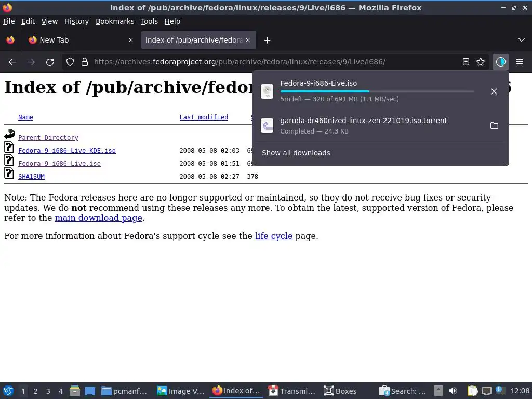The width and height of the screenshot is (532, 399).
Task: Show garuda torrent file in folder
Action: (495, 126)
